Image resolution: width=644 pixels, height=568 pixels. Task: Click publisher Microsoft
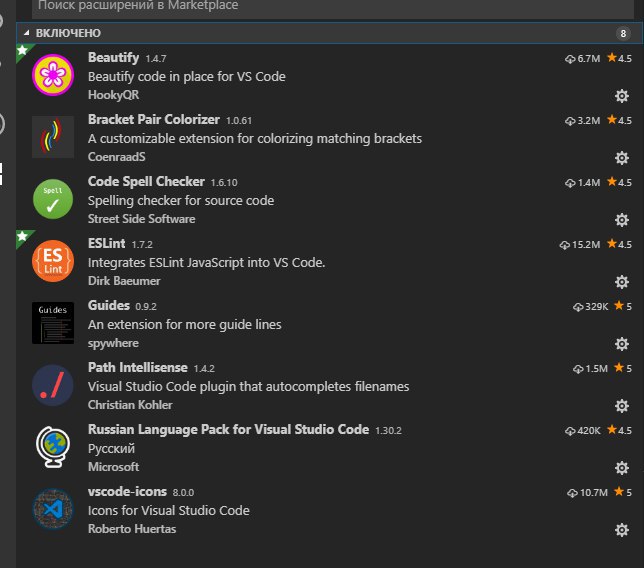[113, 467]
